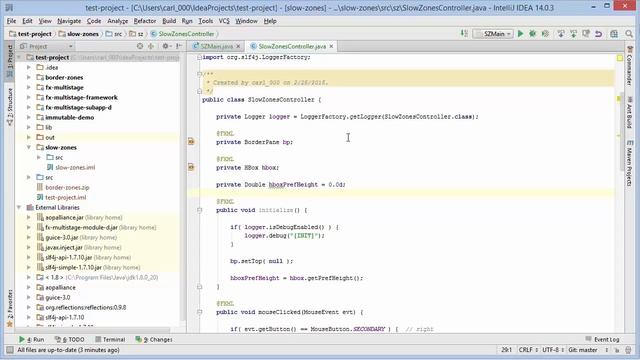Click the slow-zones breadcrumb in navigation bar
This screenshot has width=640, height=360.
click(x=79, y=34)
